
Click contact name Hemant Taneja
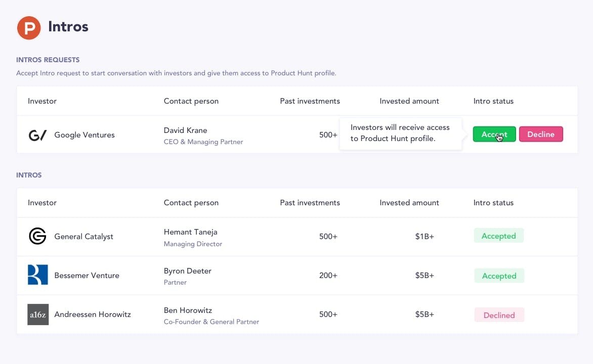coord(190,232)
